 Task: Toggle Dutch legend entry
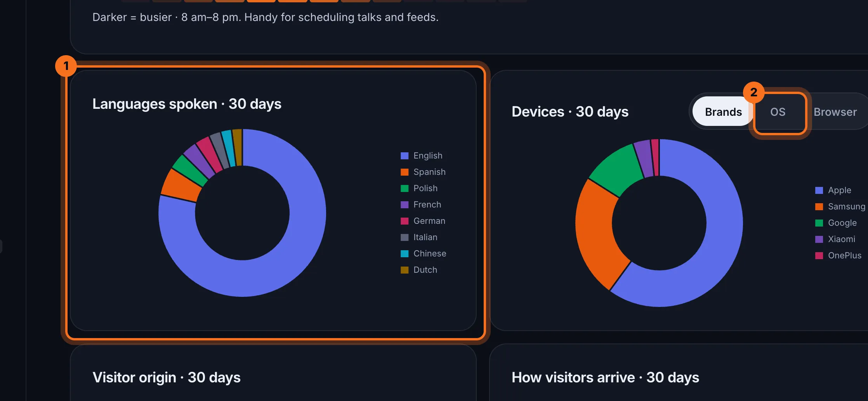click(419, 270)
